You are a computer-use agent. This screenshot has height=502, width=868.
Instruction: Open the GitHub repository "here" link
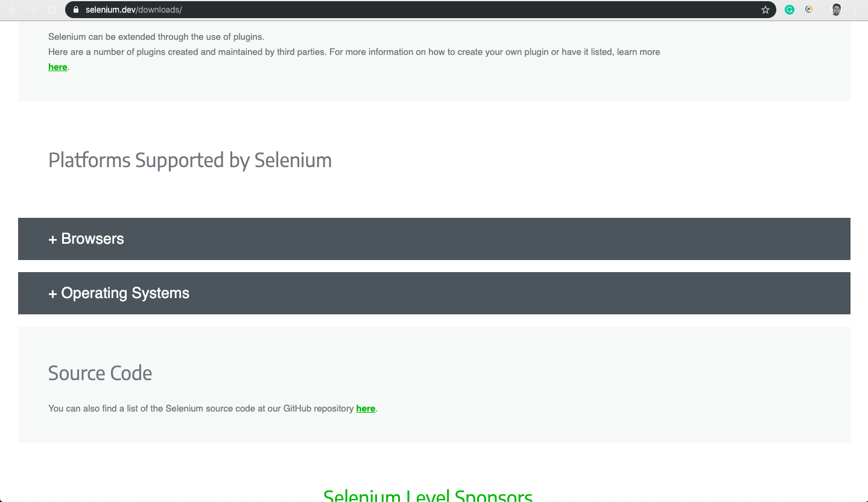(366, 408)
